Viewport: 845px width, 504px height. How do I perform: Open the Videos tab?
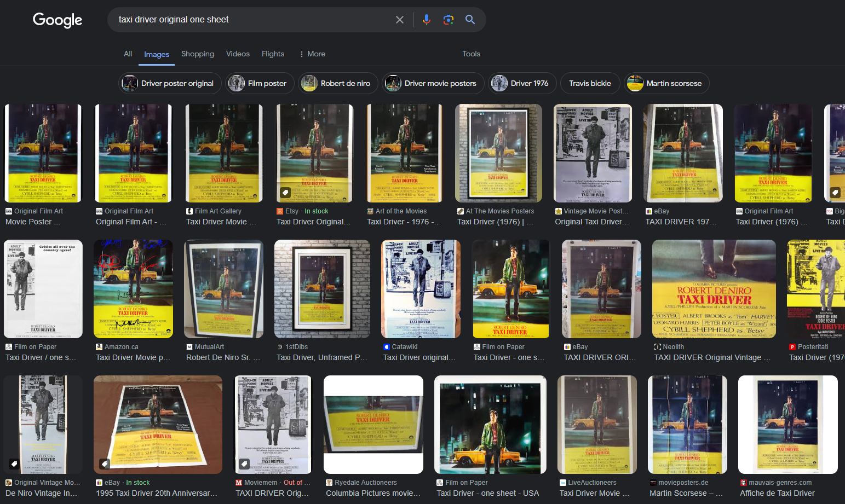(x=238, y=54)
